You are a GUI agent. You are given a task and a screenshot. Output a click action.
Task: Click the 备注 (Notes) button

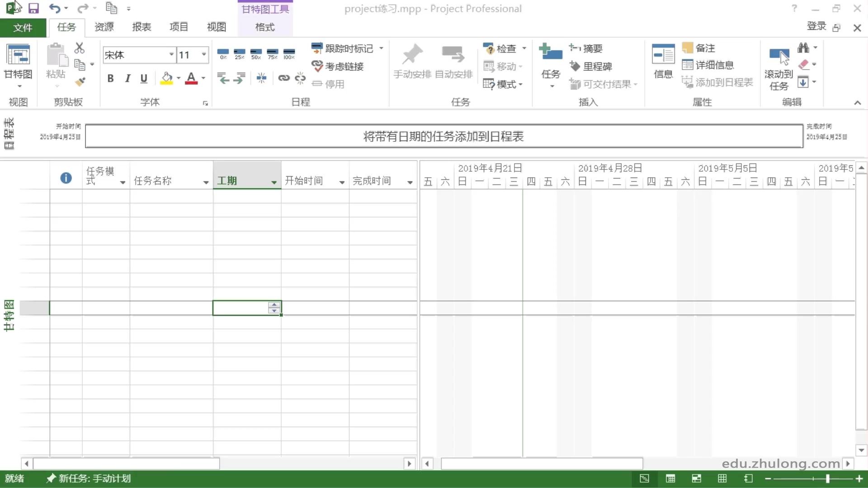699,48
